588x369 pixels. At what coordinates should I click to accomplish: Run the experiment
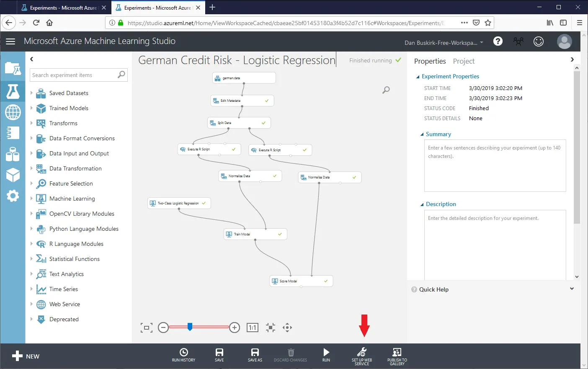(326, 355)
